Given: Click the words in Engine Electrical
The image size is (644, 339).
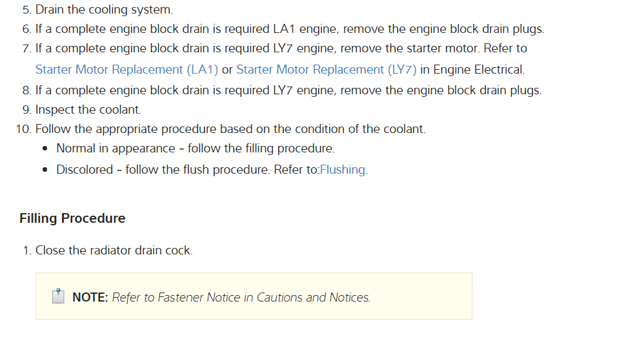Looking at the screenshot, I should point(472,69).
